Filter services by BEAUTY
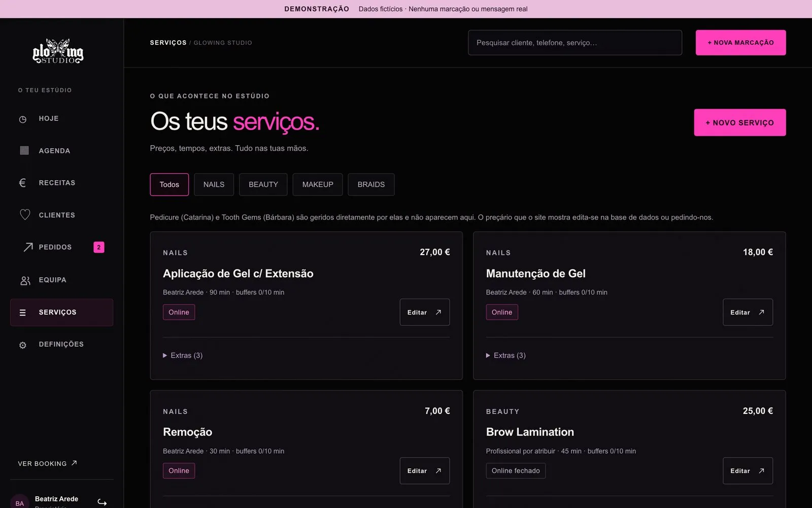 pos(263,184)
